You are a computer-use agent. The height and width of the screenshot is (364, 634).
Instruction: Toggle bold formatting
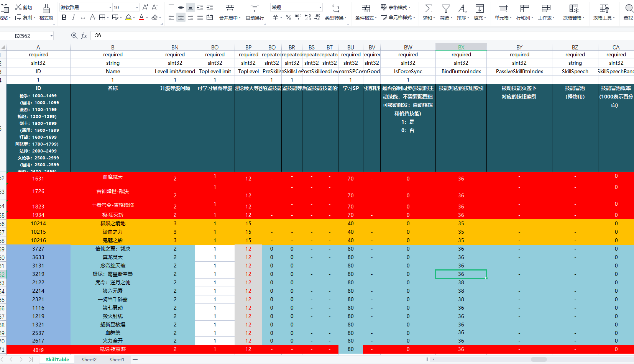click(64, 18)
